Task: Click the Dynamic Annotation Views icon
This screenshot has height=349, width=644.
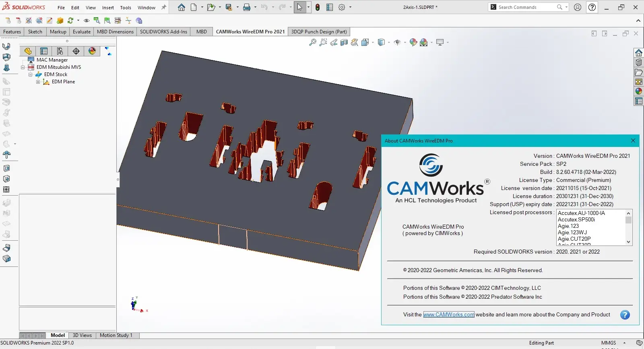Action: [355, 42]
